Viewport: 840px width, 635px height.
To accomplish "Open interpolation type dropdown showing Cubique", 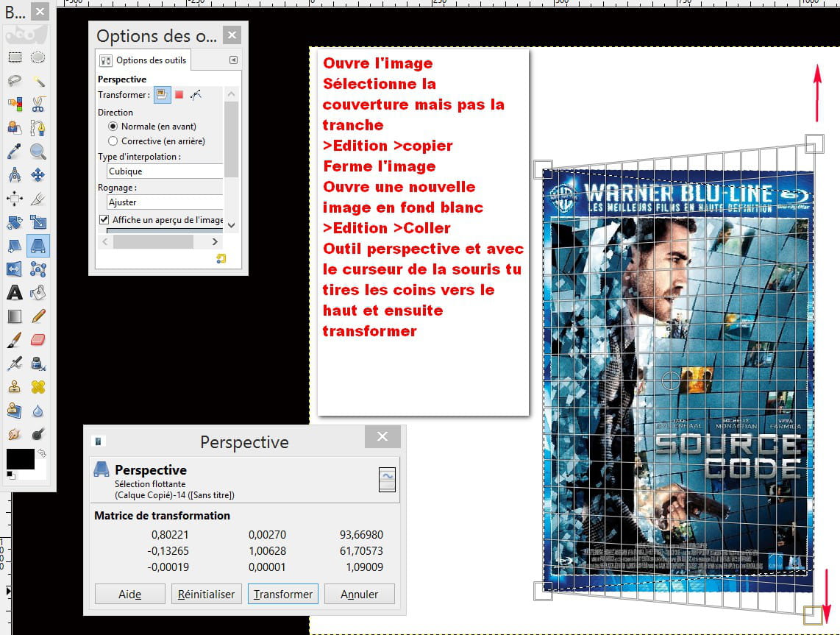I will tap(163, 171).
